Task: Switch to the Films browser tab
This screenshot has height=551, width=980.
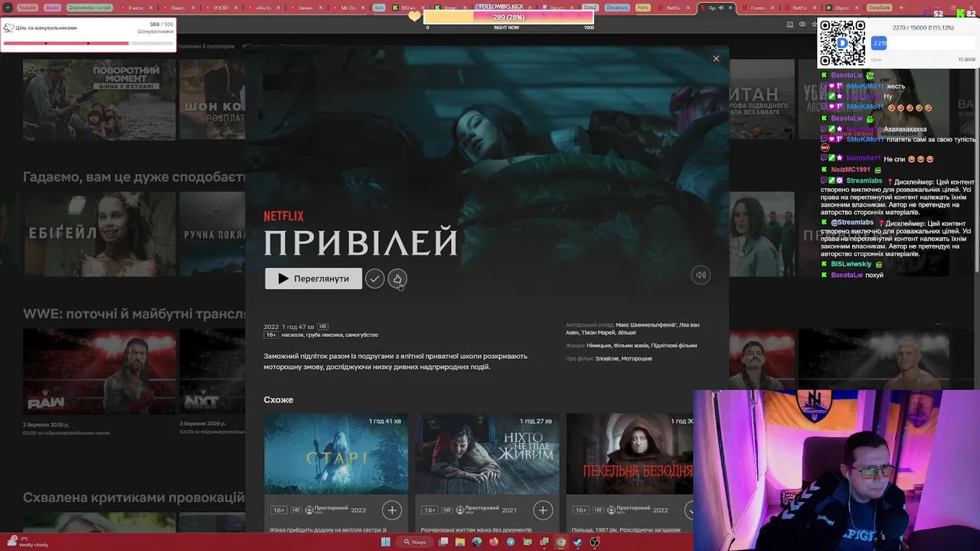Action: (643, 8)
